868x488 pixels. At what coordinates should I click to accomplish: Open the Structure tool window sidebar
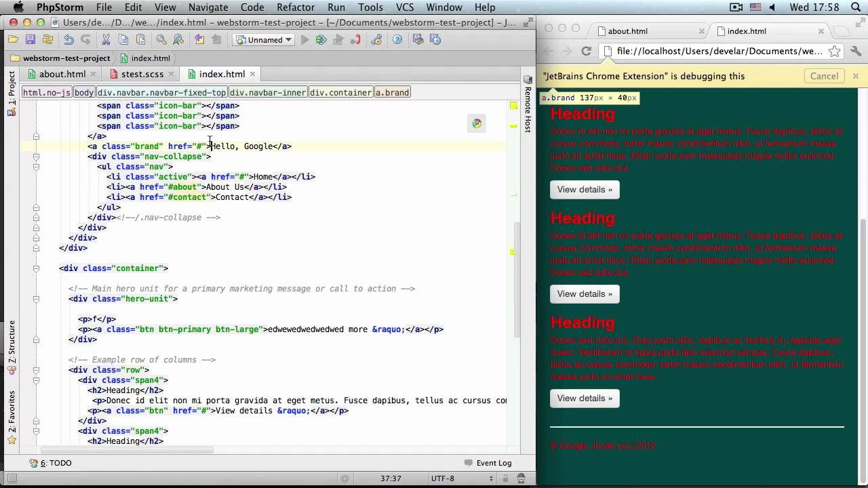12,348
